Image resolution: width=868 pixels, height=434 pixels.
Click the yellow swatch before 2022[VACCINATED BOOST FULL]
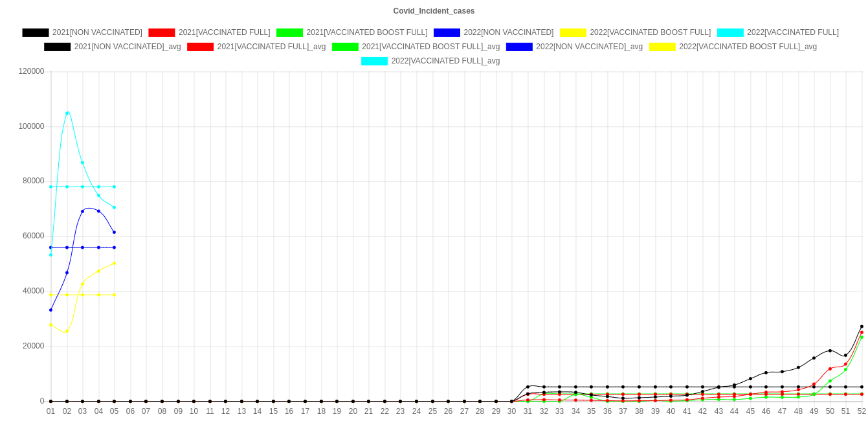click(x=572, y=32)
